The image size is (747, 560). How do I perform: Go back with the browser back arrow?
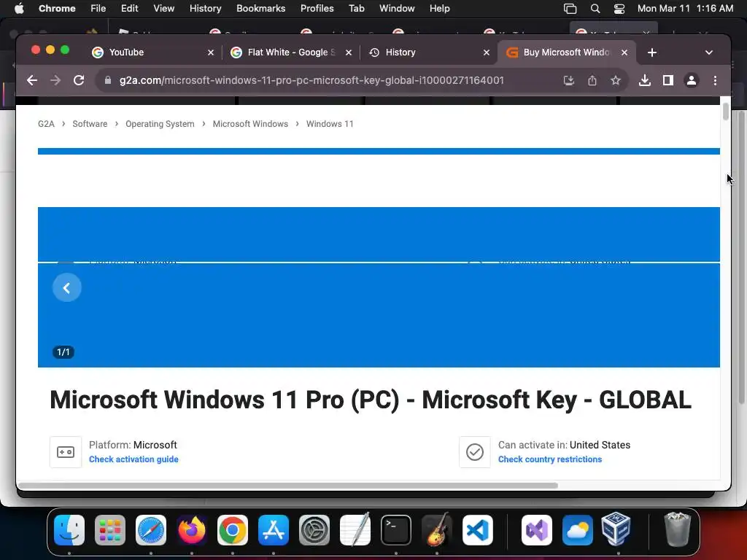click(x=32, y=80)
